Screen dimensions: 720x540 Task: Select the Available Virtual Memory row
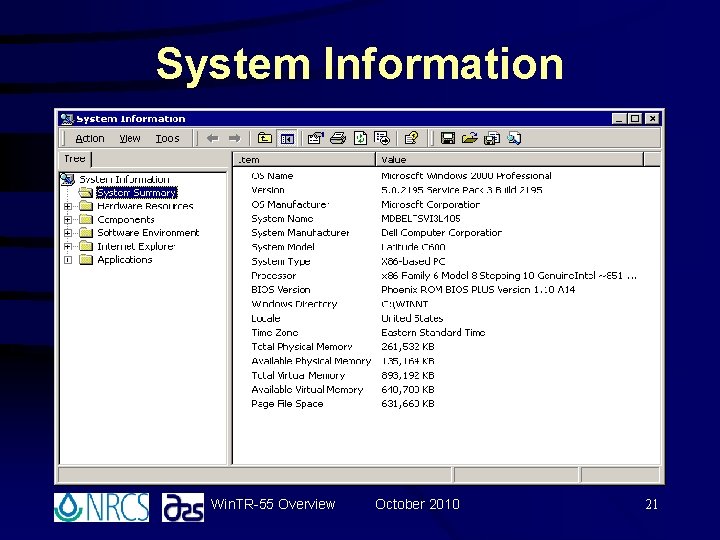click(446, 389)
